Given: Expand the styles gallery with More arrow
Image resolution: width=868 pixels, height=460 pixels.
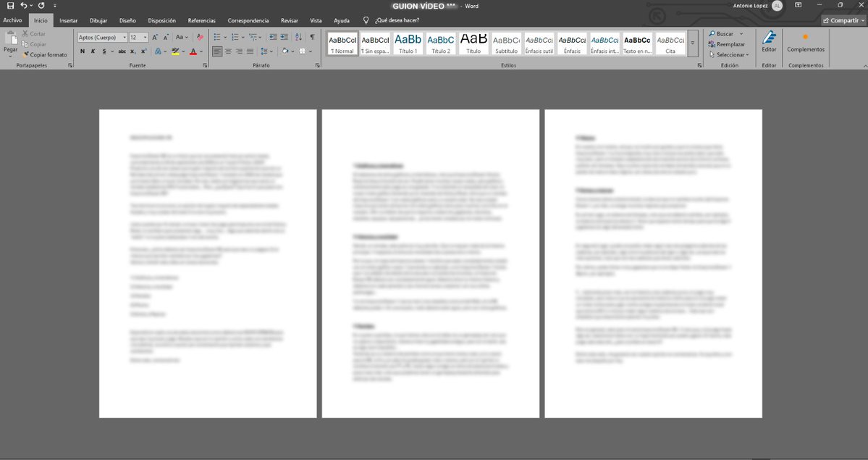Looking at the screenshot, I should pyautogui.click(x=692, y=43).
